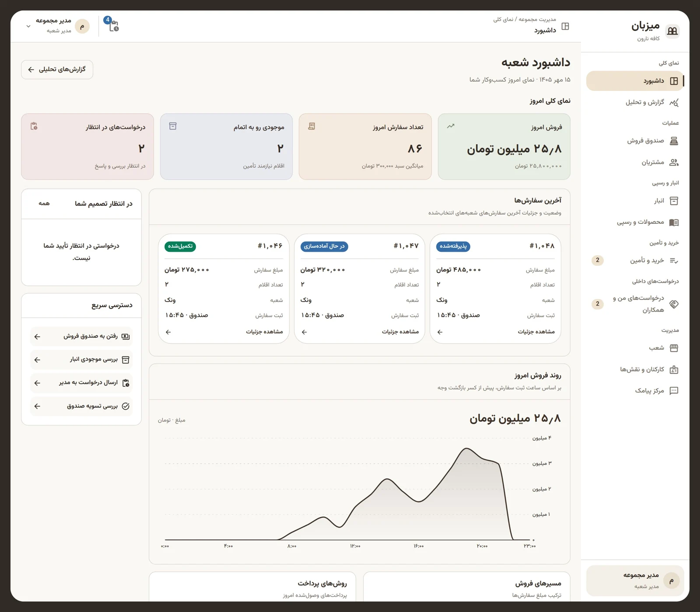
Task: Open شعب in the sidebar
Action: [x=635, y=348]
